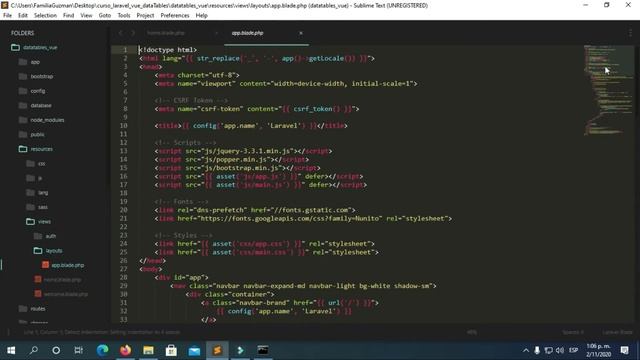Screen dimensions: 640x360
Task: Open Microsoft Store from taskbar
Action: point(171,350)
